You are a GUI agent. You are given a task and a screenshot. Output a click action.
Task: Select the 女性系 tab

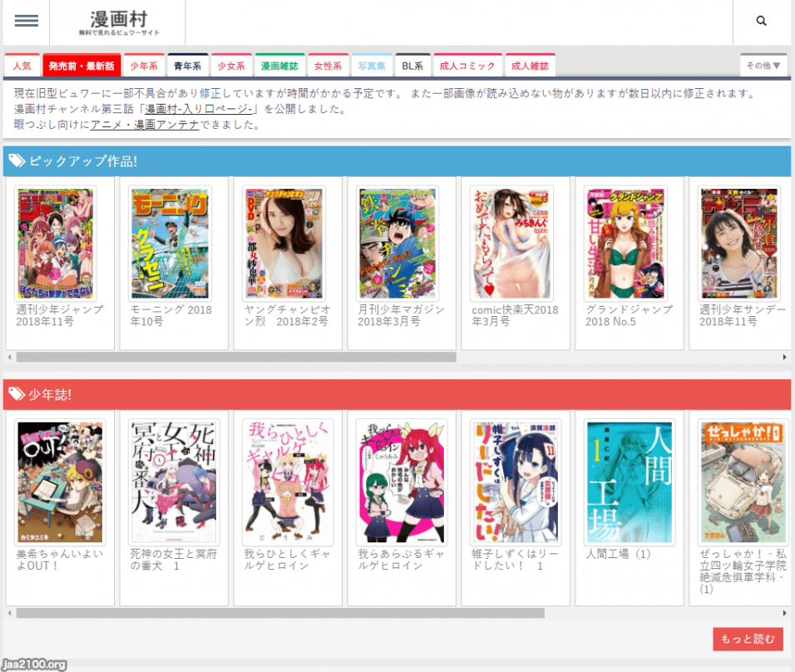pyautogui.click(x=328, y=66)
